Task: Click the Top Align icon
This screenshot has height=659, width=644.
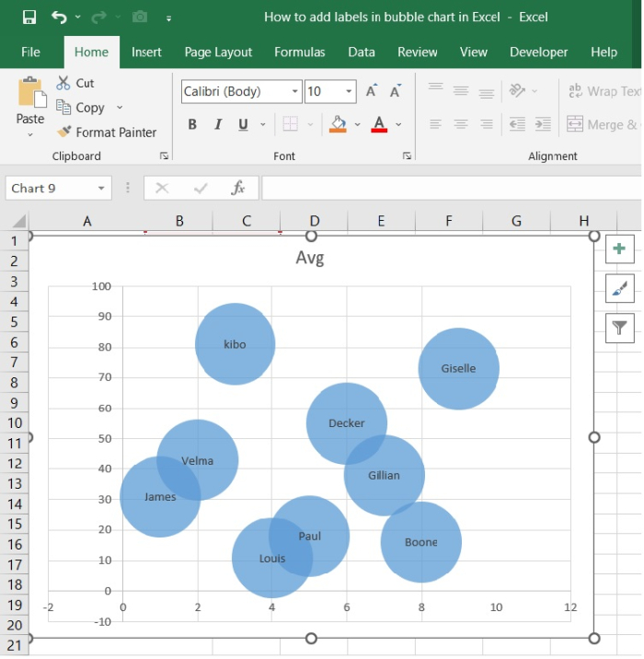Action: click(x=436, y=87)
